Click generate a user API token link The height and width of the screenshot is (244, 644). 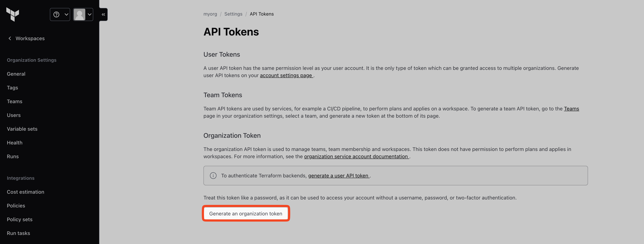coord(338,176)
